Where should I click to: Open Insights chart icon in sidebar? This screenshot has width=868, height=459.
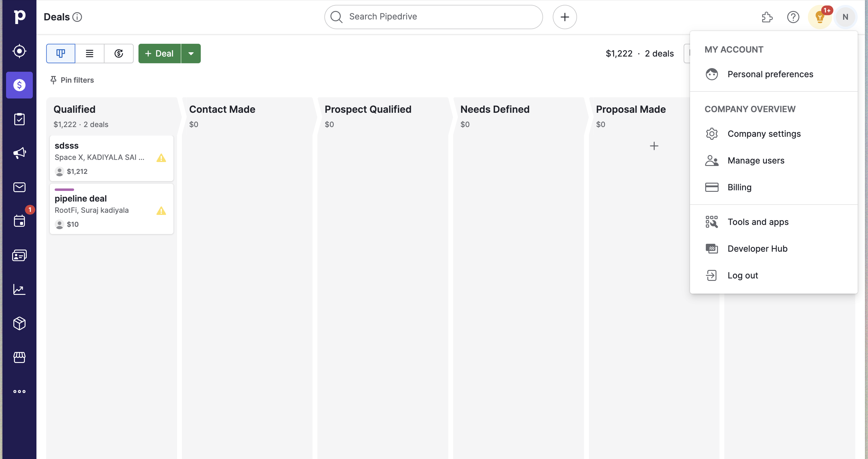(x=19, y=289)
